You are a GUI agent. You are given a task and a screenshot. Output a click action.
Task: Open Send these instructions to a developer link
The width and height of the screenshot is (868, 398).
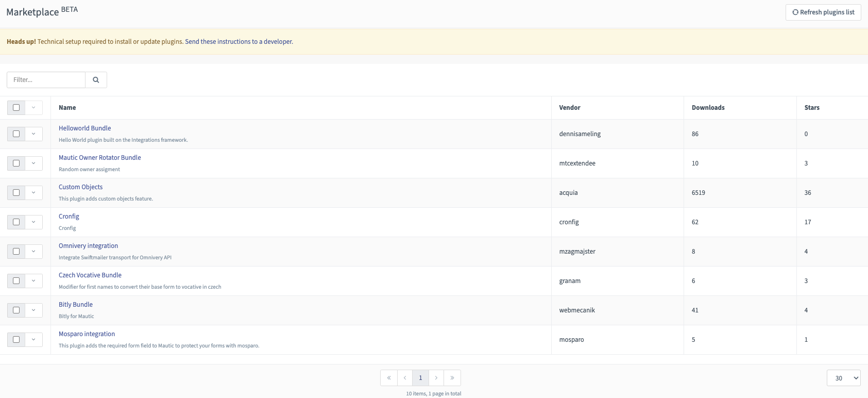(239, 42)
